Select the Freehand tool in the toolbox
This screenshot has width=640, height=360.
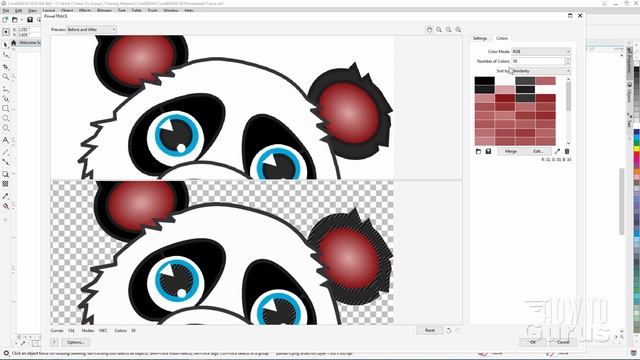(x=6, y=89)
